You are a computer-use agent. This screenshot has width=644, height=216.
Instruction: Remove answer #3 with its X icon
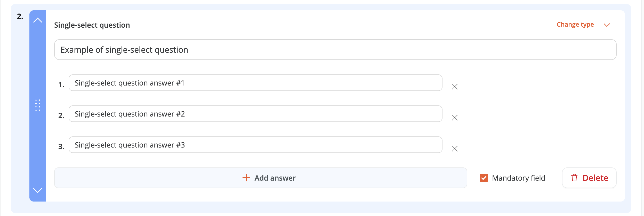tap(455, 149)
